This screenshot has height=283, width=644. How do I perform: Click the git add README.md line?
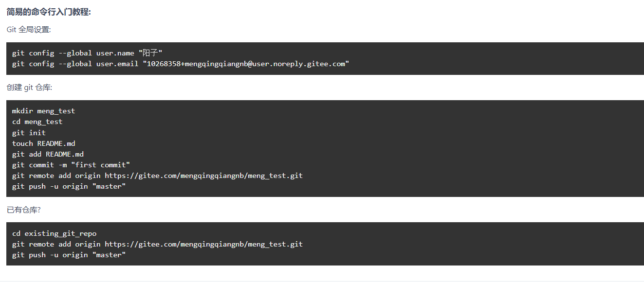point(48,154)
